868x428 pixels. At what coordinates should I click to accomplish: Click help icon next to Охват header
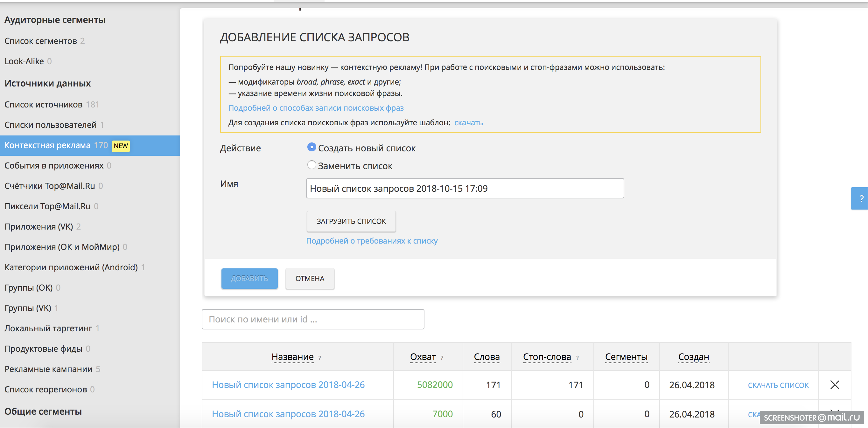(x=441, y=358)
